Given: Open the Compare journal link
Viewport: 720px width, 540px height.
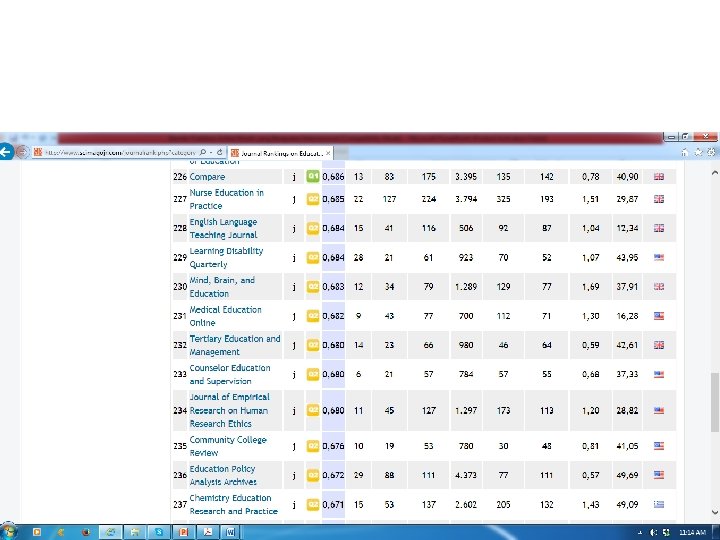Looking at the screenshot, I should pos(207,177).
